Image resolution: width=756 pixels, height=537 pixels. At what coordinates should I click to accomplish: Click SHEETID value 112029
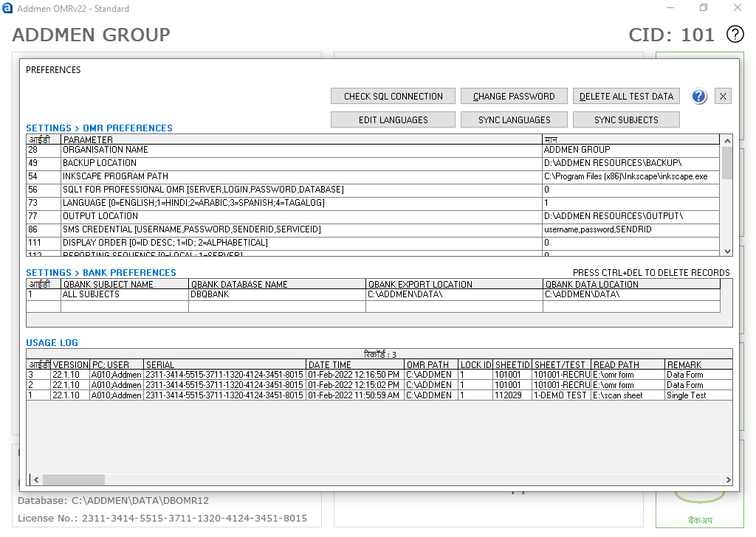(x=512, y=395)
